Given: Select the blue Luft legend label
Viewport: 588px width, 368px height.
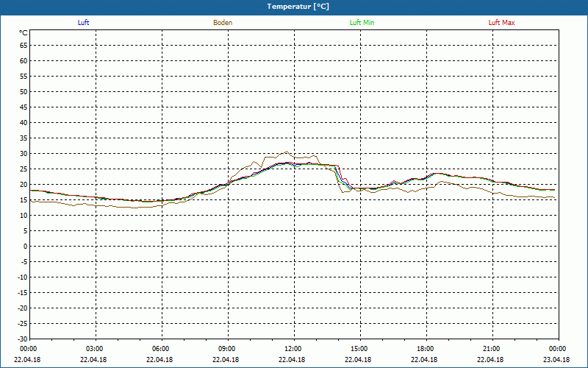Looking at the screenshot, I should click(x=83, y=23).
